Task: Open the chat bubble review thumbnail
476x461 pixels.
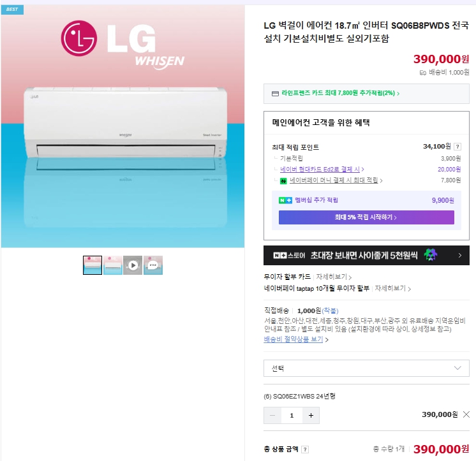Action: pos(153,265)
